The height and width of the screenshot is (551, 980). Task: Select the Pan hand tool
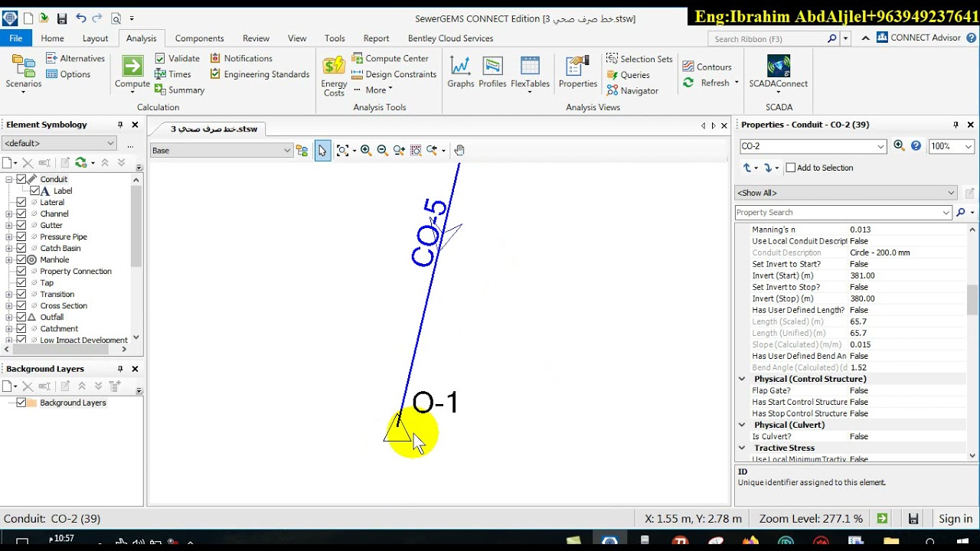pos(459,151)
